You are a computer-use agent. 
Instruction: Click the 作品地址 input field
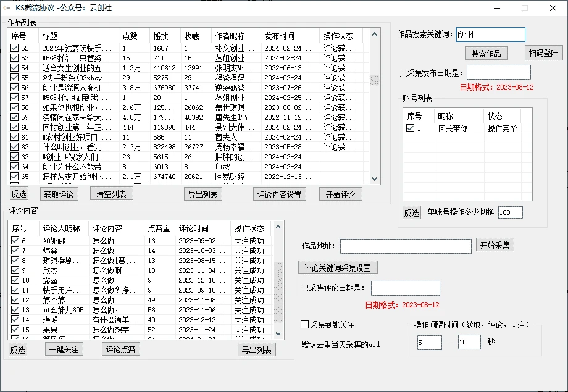point(406,245)
